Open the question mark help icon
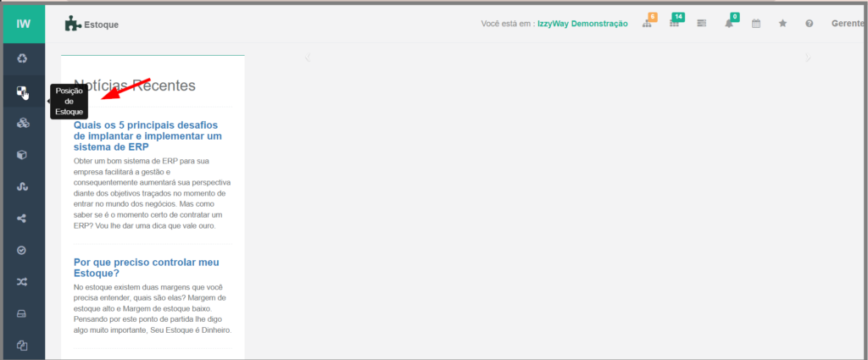 point(810,24)
